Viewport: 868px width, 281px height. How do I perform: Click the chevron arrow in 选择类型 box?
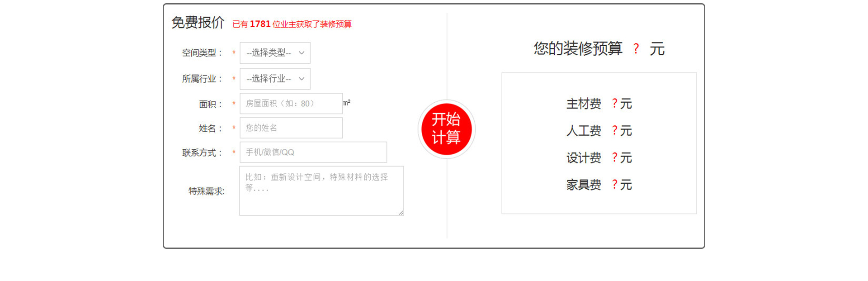tap(302, 53)
